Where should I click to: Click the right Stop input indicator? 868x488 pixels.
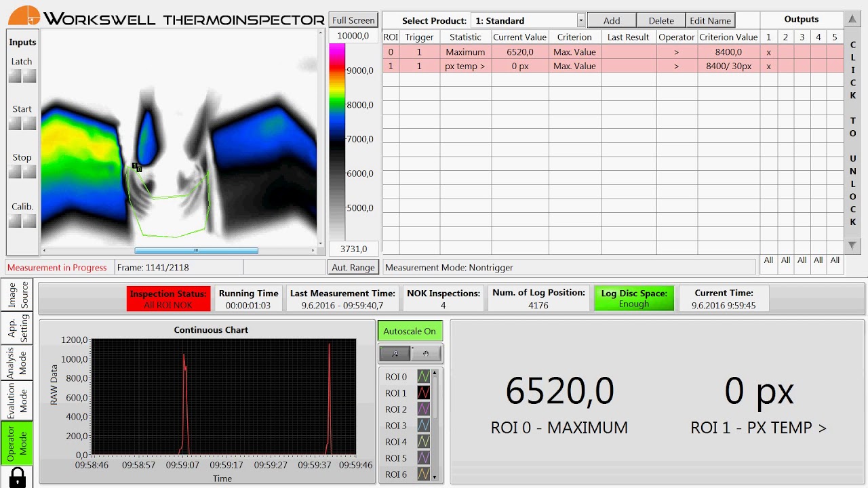tap(29, 172)
